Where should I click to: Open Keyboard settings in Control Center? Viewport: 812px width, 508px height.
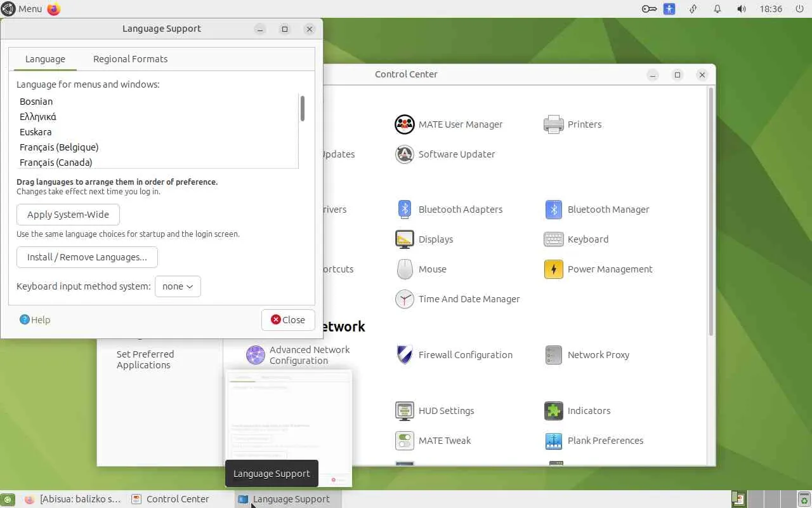tap(576, 239)
